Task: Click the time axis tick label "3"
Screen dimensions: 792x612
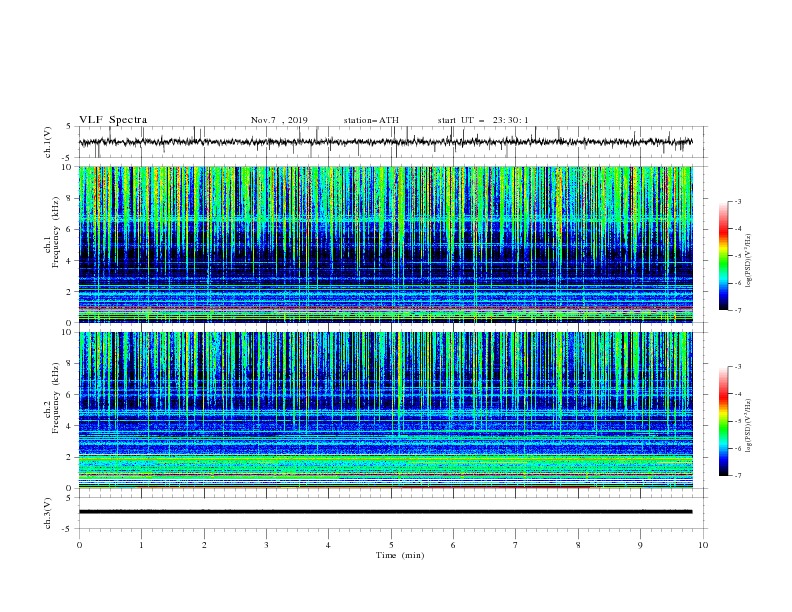Action: pos(266,545)
